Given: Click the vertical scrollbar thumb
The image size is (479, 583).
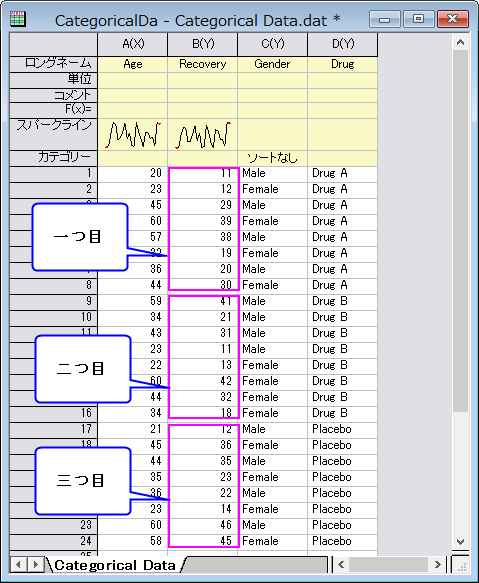Looking at the screenshot, I should pyautogui.click(x=460, y=231).
